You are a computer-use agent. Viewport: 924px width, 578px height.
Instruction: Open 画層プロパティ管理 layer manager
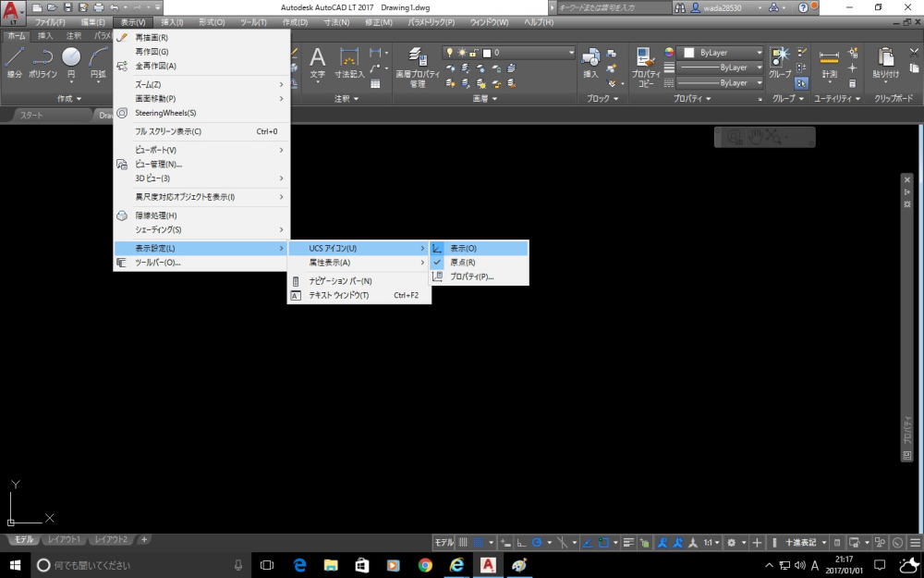(418, 68)
